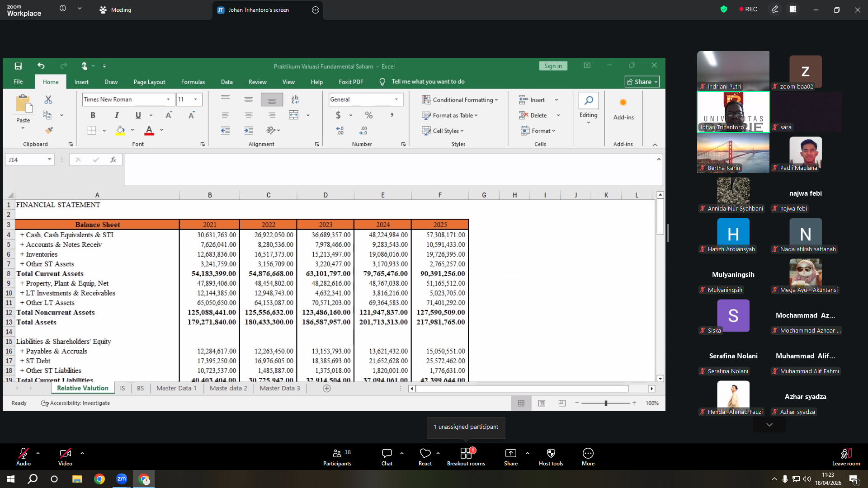The width and height of the screenshot is (868, 488).
Task: Click the Undo arrow in Excel
Action: click(x=41, y=66)
